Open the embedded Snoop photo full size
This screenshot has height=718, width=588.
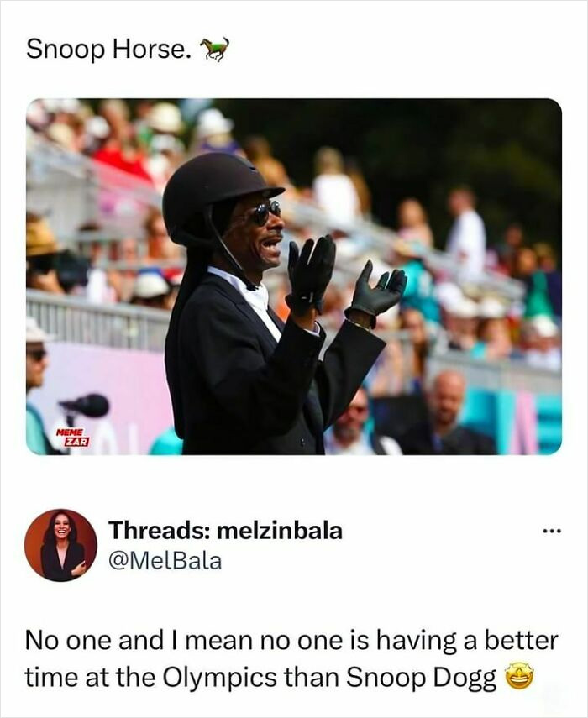click(x=293, y=276)
